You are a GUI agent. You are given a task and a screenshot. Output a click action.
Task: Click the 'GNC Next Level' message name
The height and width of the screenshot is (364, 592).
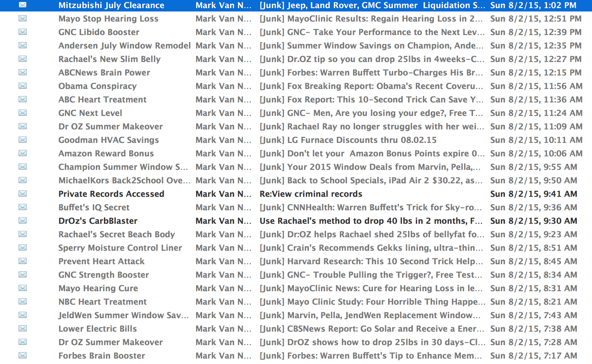pyautogui.click(x=90, y=113)
